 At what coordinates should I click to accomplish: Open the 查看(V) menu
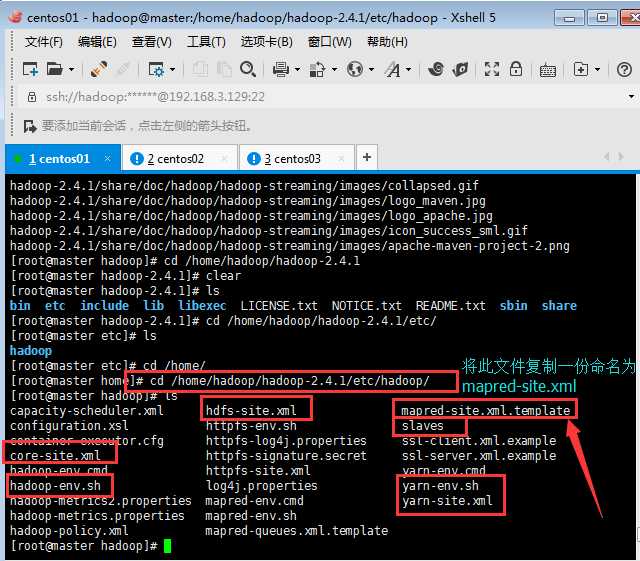(151, 42)
